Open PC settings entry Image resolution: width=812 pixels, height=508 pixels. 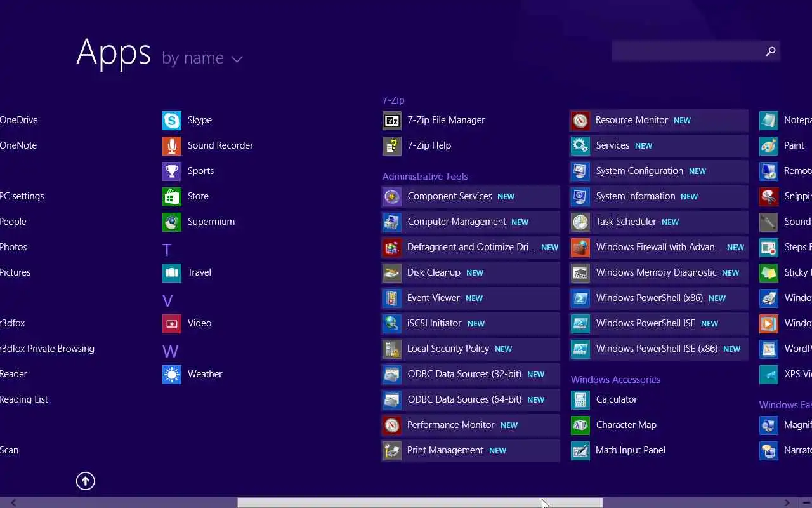pyautogui.click(x=22, y=196)
